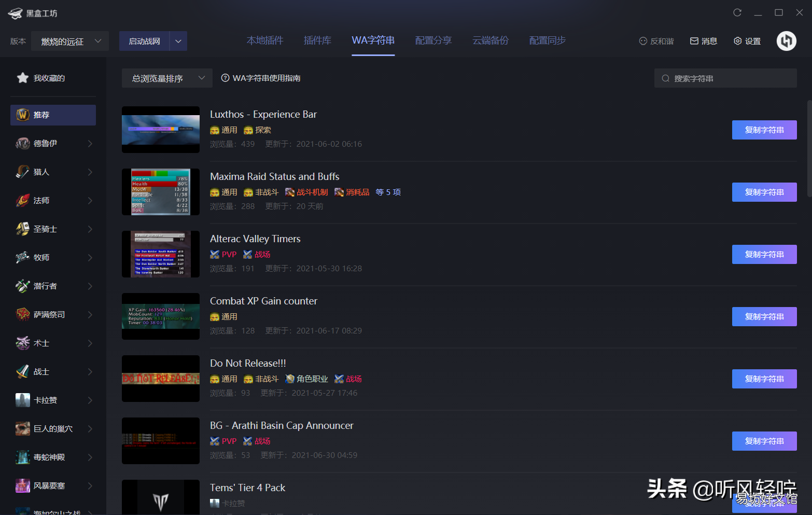Select the Druid class icon
812x515 pixels.
click(x=23, y=143)
